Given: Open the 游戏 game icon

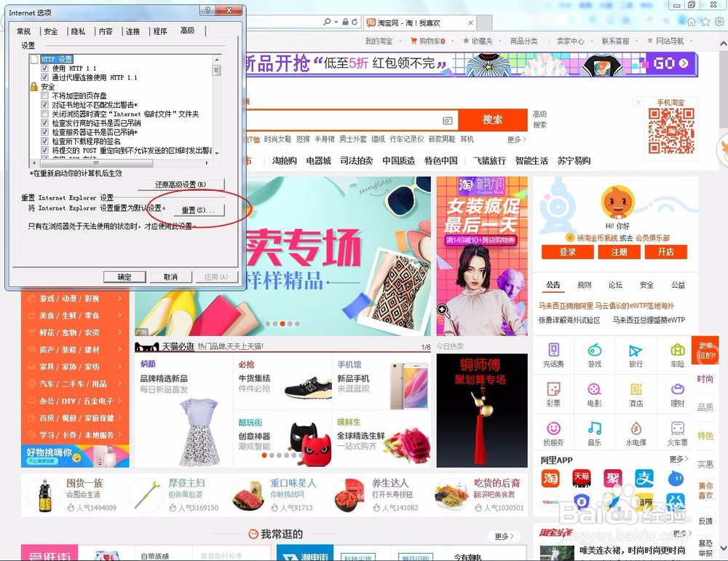Looking at the screenshot, I should (594, 350).
